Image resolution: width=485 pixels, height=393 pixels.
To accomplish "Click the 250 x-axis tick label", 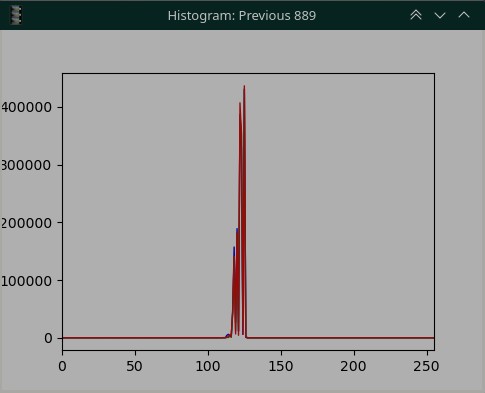I will (x=426, y=366).
